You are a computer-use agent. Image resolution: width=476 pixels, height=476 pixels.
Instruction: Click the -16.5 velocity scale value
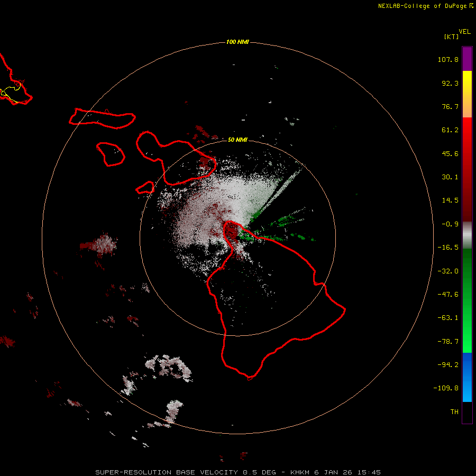pyautogui.click(x=448, y=248)
